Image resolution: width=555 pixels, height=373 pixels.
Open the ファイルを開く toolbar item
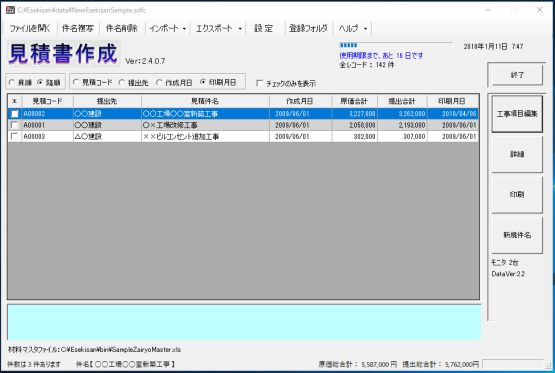pos(29,28)
